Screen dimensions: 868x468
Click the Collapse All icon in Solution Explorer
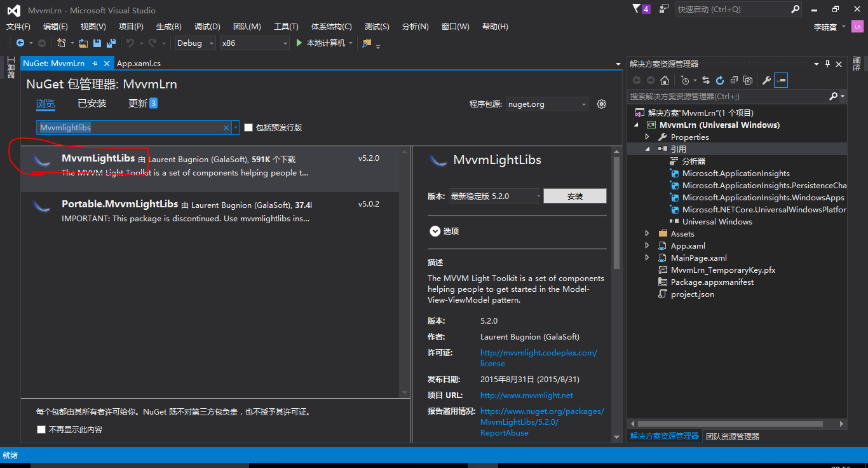pyautogui.click(x=734, y=80)
